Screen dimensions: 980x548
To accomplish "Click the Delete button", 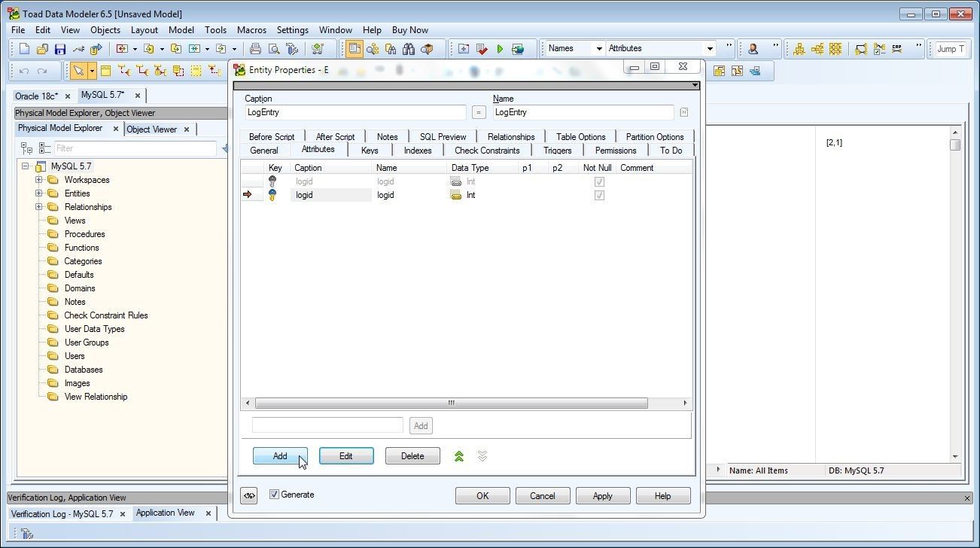I will pyautogui.click(x=412, y=456).
